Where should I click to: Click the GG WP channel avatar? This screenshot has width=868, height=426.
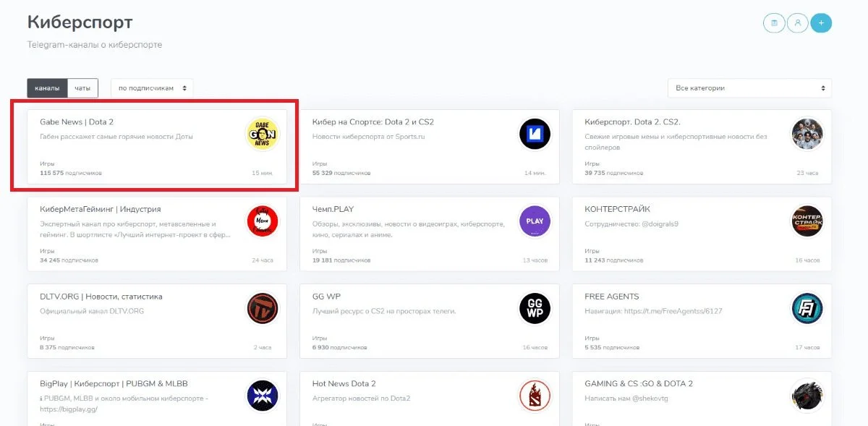coord(535,309)
